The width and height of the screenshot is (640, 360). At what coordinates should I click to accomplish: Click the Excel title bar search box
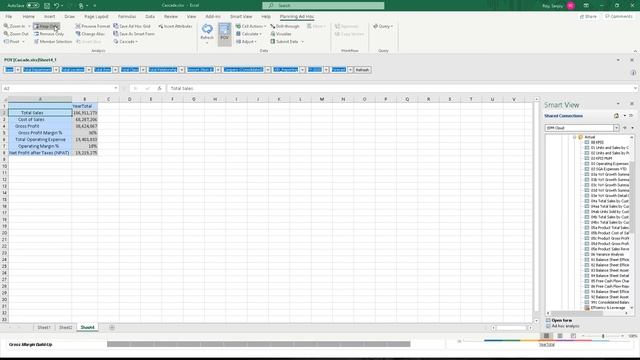click(323, 6)
